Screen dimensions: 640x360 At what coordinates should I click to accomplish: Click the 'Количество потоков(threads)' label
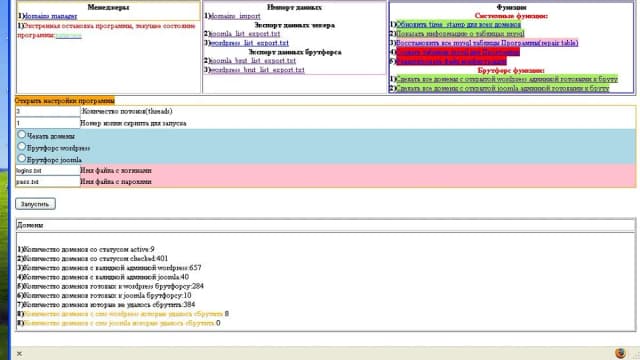pos(127,111)
